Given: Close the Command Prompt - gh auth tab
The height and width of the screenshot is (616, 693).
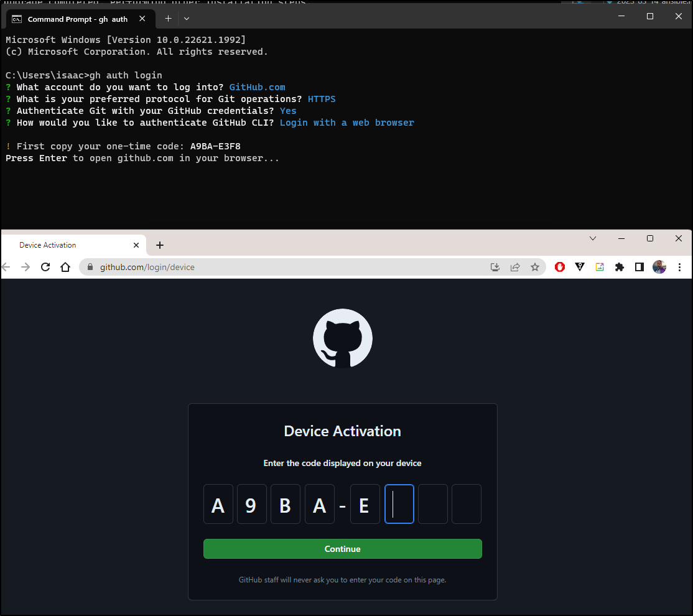Looking at the screenshot, I should (x=142, y=19).
